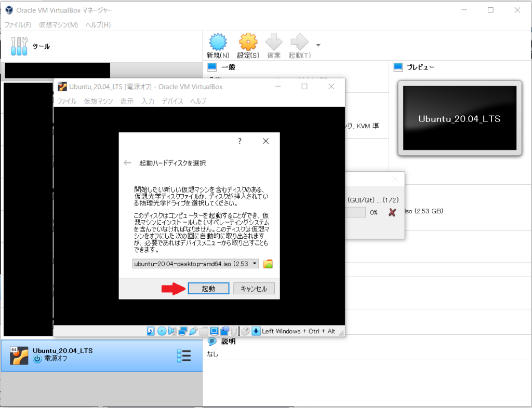This screenshot has height=408, width=532.
Task: Open Manager ファイル(F) menu
Action: point(18,25)
